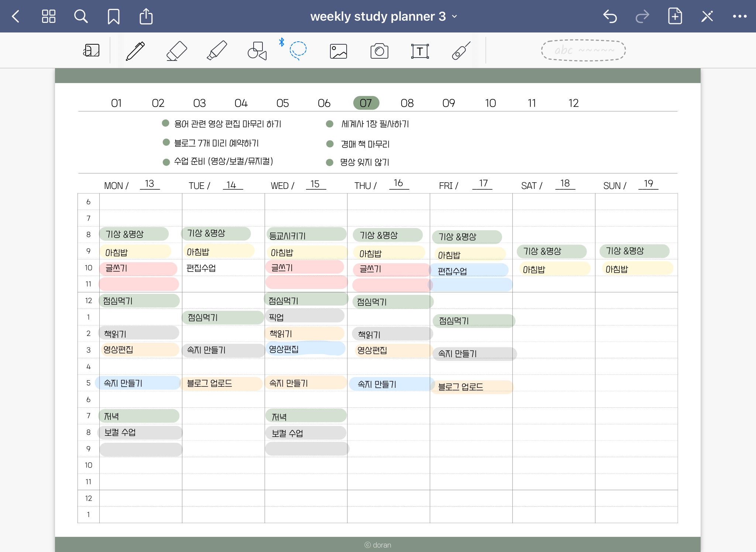Toggle read-only mode (crossed pencil icon)
The height and width of the screenshot is (552, 756).
pos(707,16)
